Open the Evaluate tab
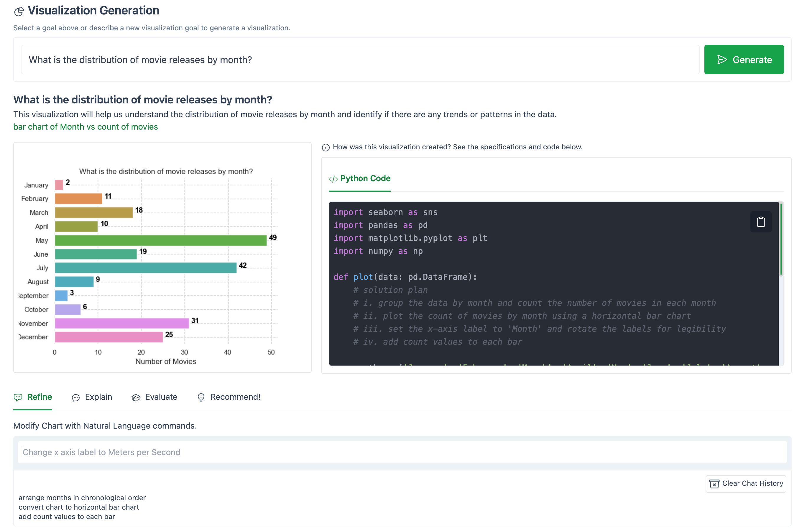Image resolution: width=802 pixels, height=532 pixels. click(161, 397)
